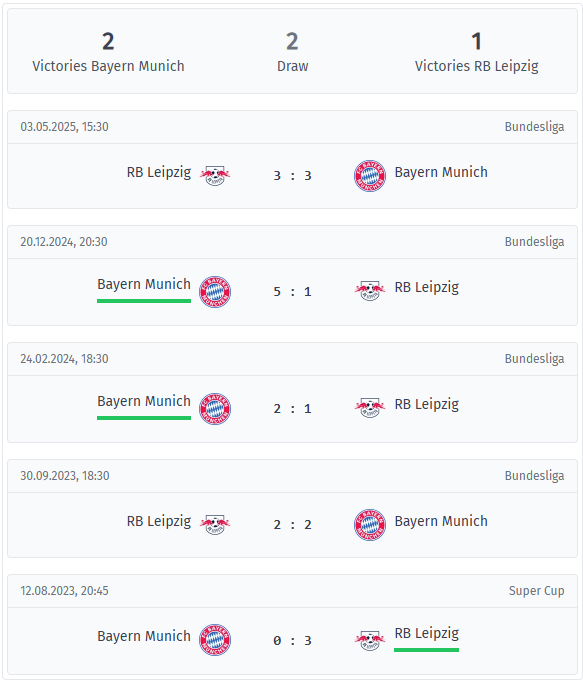Click the Draw count summary

pos(292,52)
